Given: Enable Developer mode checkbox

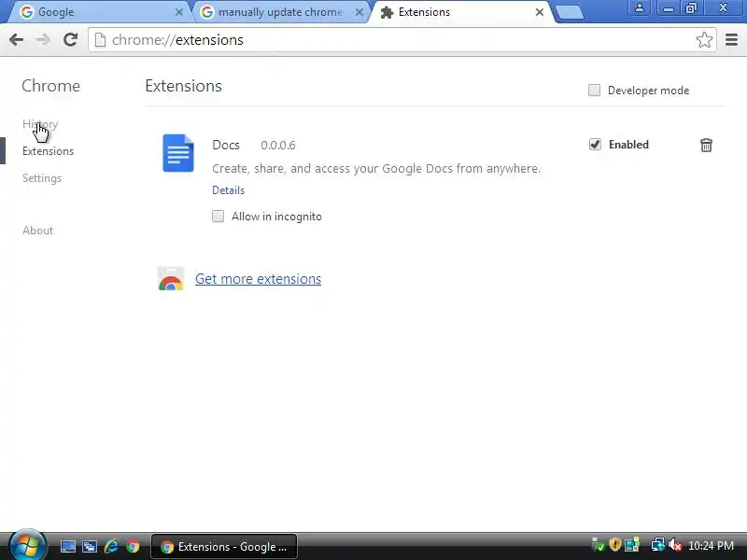Looking at the screenshot, I should (x=594, y=90).
